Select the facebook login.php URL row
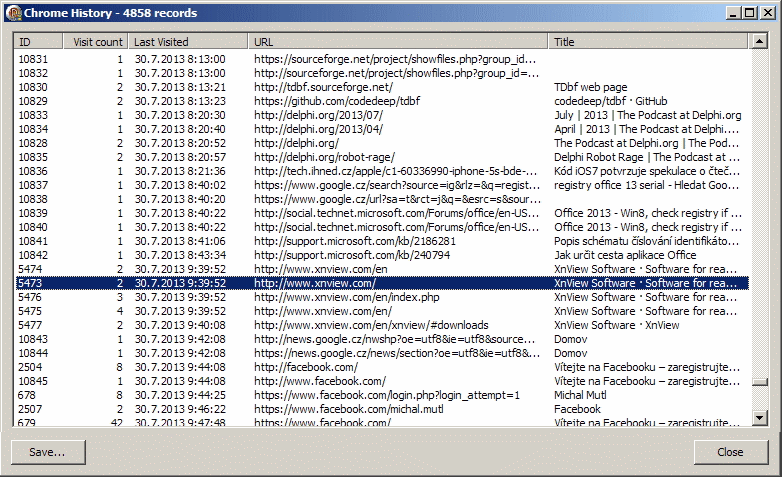This screenshot has width=782, height=477. pos(382,395)
